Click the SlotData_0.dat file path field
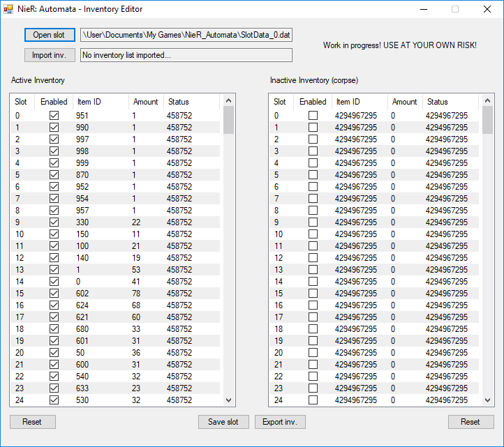 (x=186, y=35)
